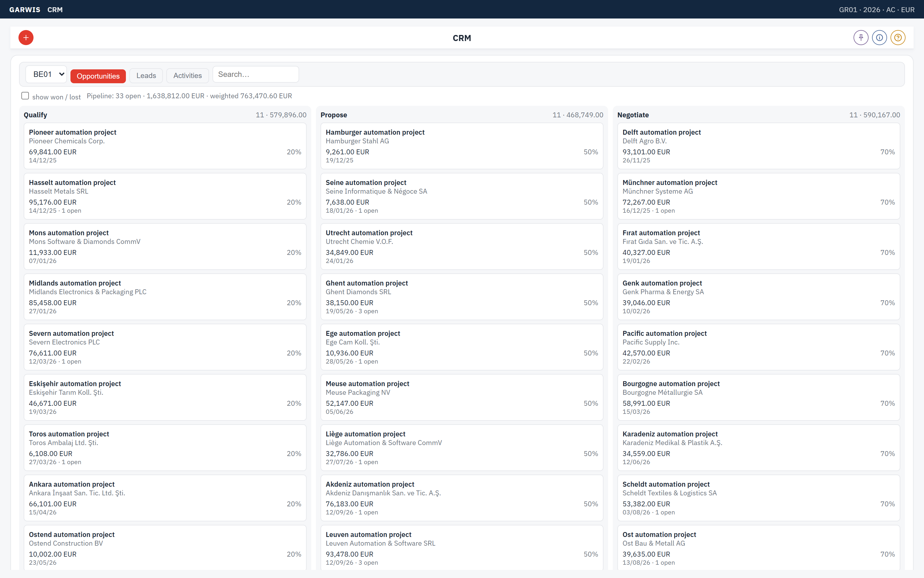
Task: Open Ghent automation project card
Action: click(462, 297)
